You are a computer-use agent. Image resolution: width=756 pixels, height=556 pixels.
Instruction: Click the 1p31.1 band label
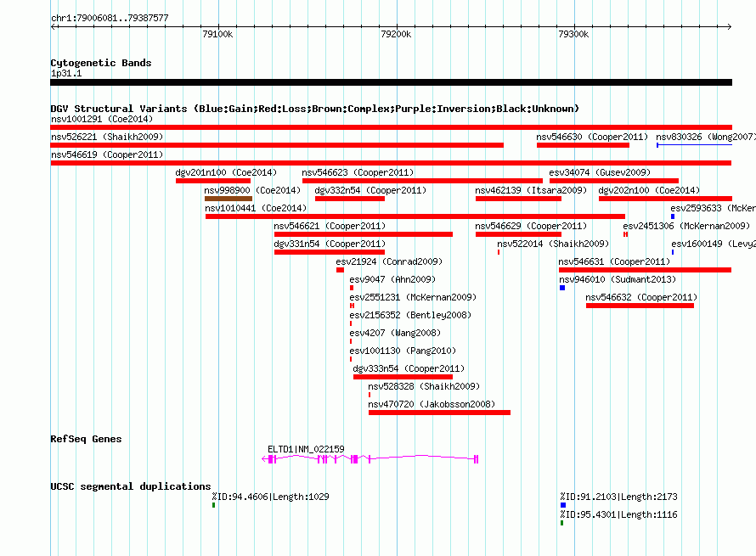pyautogui.click(x=66, y=73)
